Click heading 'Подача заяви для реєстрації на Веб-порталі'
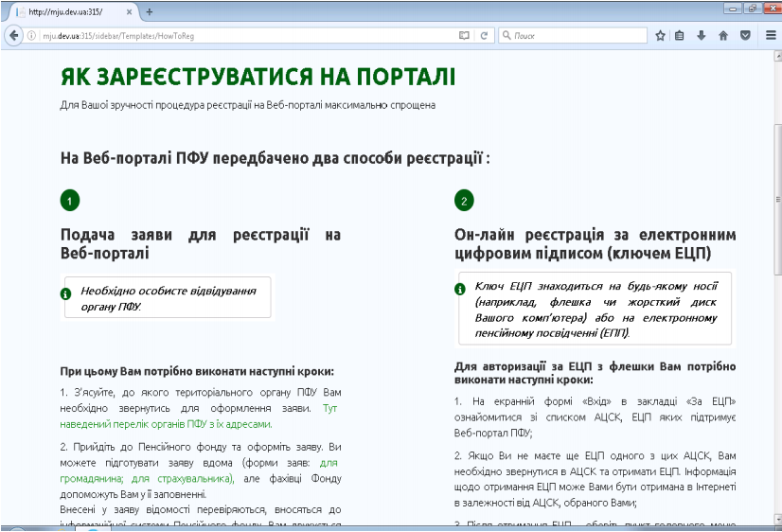This screenshot has width=782, height=532. (200, 244)
